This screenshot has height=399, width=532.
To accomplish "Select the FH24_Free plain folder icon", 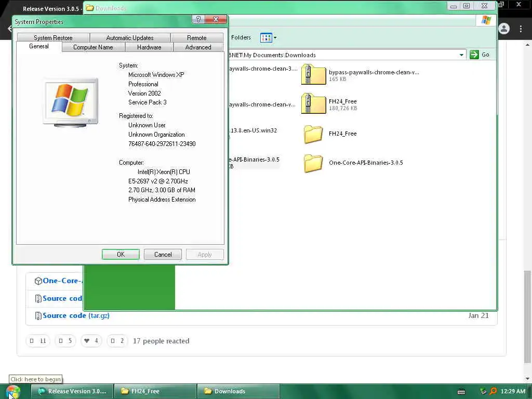I will tap(313, 134).
